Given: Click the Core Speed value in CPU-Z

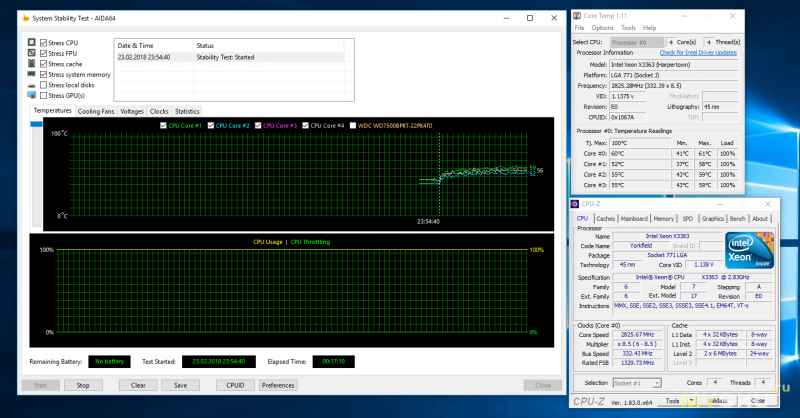Looking at the screenshot, I should coord(637,335).
